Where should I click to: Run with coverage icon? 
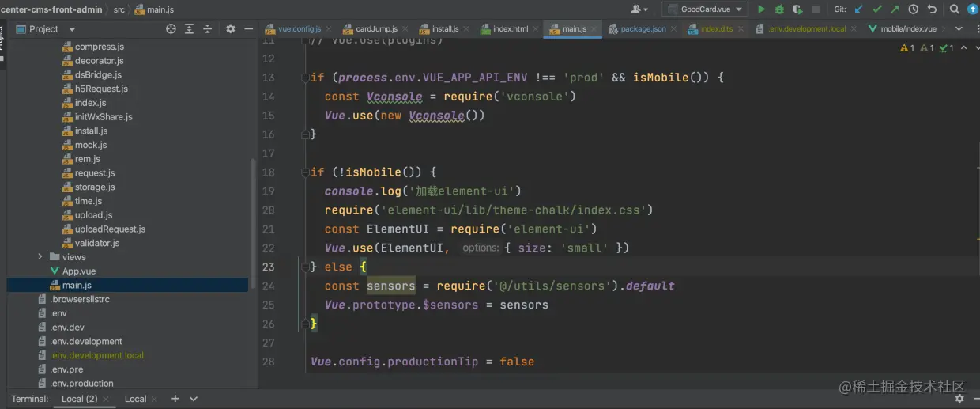797,9
